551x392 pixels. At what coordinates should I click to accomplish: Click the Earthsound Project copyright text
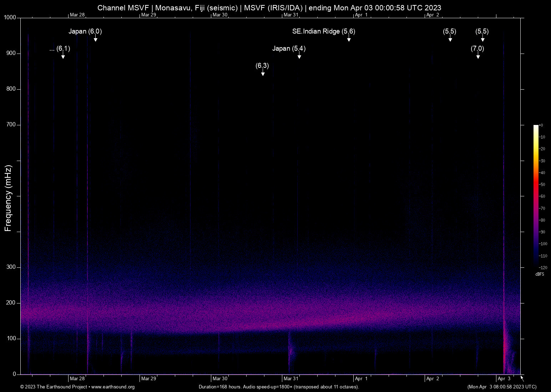54,387
